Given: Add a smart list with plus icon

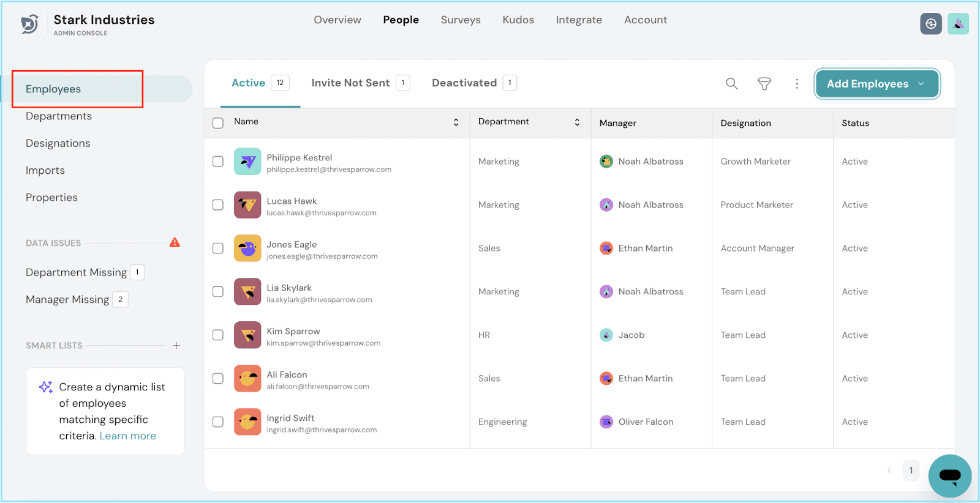Looking at the screenshot, I should [x=176, y=346].
